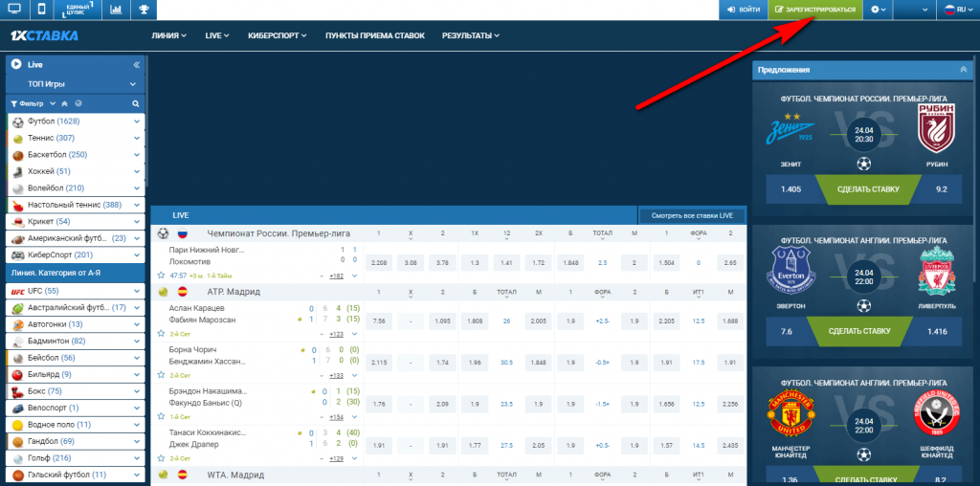The image size is (980, 486).
Task: Favorite the Чорич vs Хассан match star
Action: tap(161, 375)
